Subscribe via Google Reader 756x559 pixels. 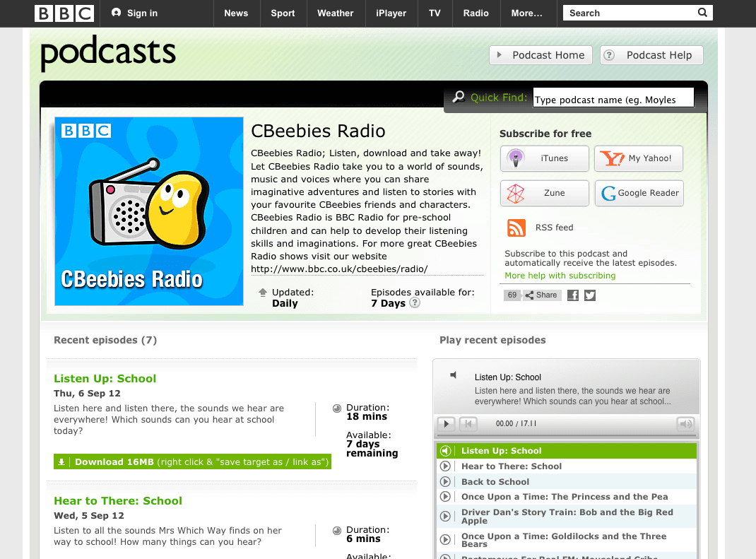tap(639, 193)
